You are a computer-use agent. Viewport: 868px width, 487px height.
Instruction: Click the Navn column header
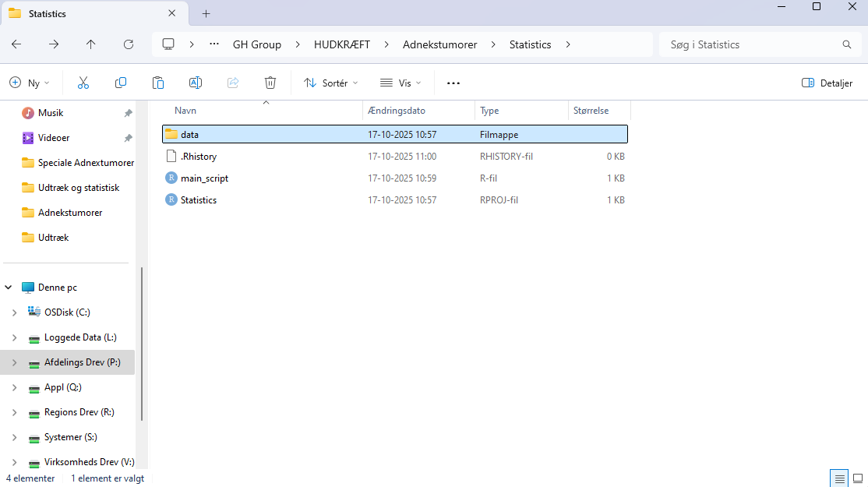click(185, 111)
